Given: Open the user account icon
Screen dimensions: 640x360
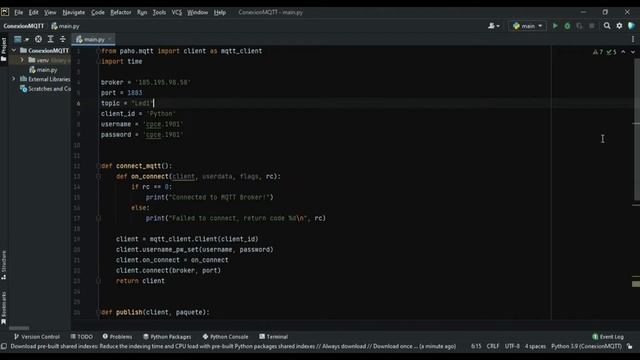Looking at the screenshot, I should tap(493, 26).
